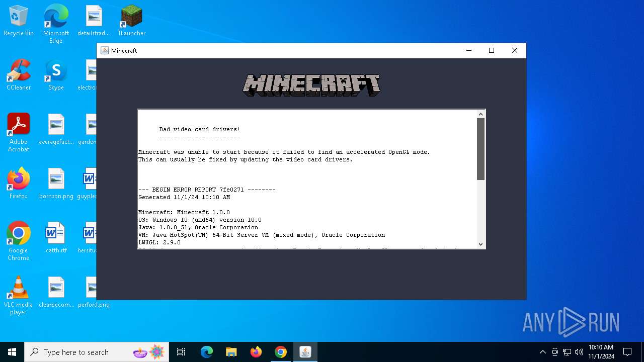Image resolution: width=644 pixels, height=362 pixels.
Task: Open the notification center icon
Action: (x=627, y=352)
